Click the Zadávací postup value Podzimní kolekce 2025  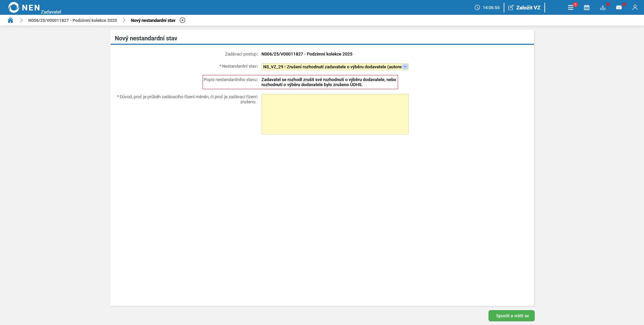coord(307,54)
